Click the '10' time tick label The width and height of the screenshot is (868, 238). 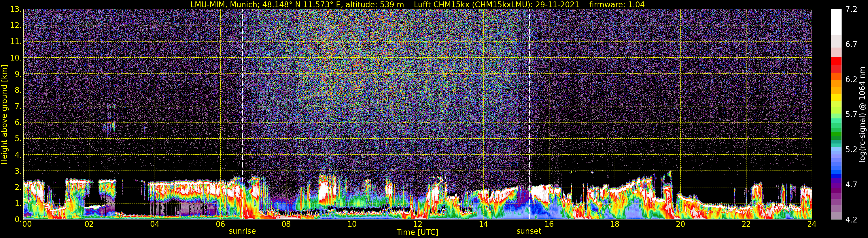[x=352, y=224]
